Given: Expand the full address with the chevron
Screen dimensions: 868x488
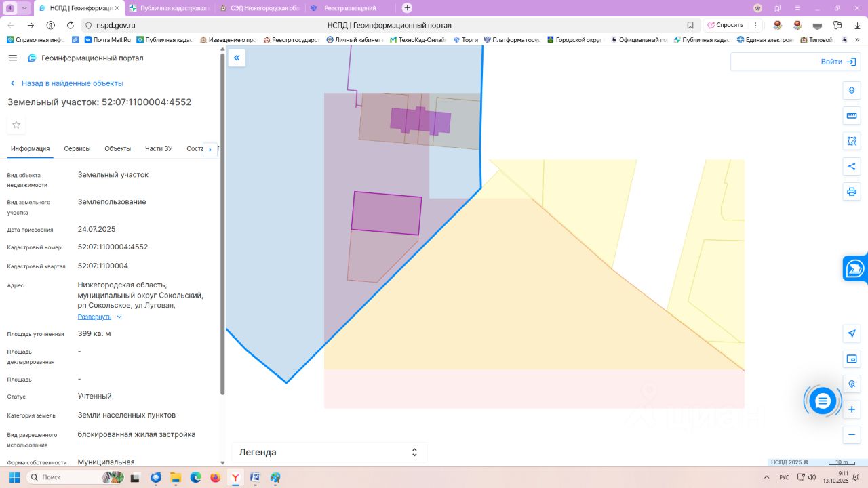Looking at the screenshot, I should click(119, 317).
